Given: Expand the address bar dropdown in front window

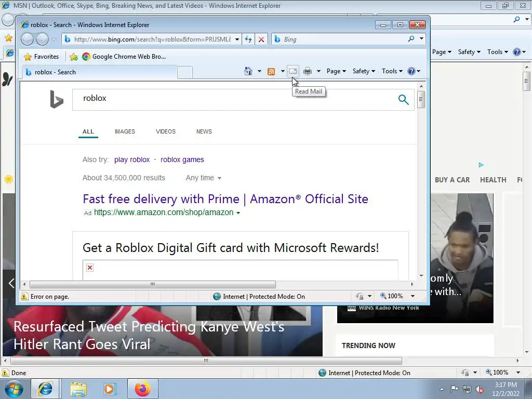Looking at the screenshot, I should click(237, 39).
